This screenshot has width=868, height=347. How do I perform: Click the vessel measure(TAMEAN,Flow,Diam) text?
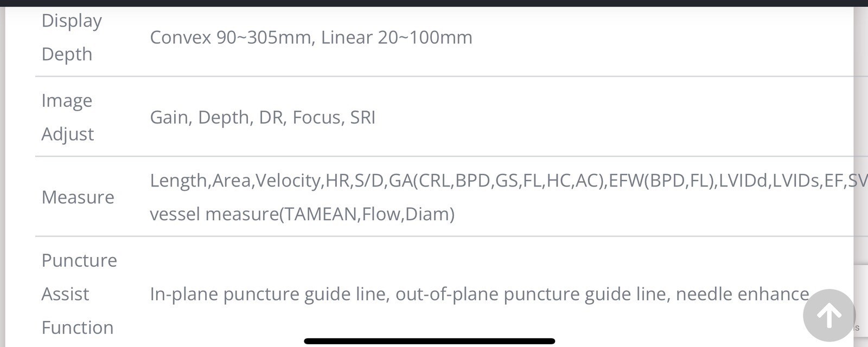point(302,214)
